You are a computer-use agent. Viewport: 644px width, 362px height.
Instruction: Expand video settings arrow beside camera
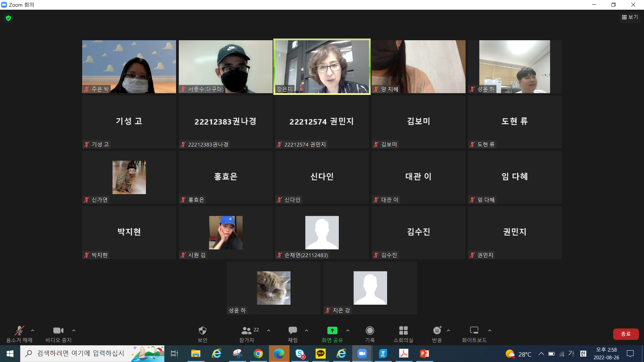click(74, 330)
